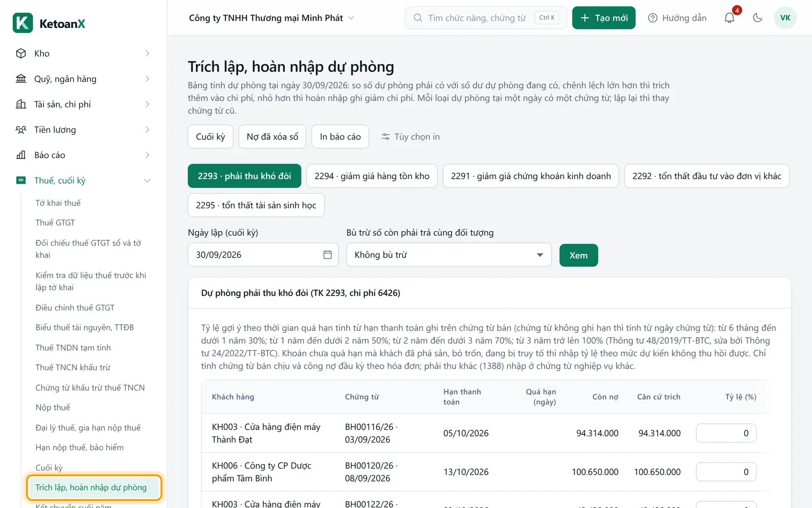Viewport: 812px width, 508px height.
Task: Open Chứng từ khấu trừ thuế TNCN
Action: click(90, 388)
